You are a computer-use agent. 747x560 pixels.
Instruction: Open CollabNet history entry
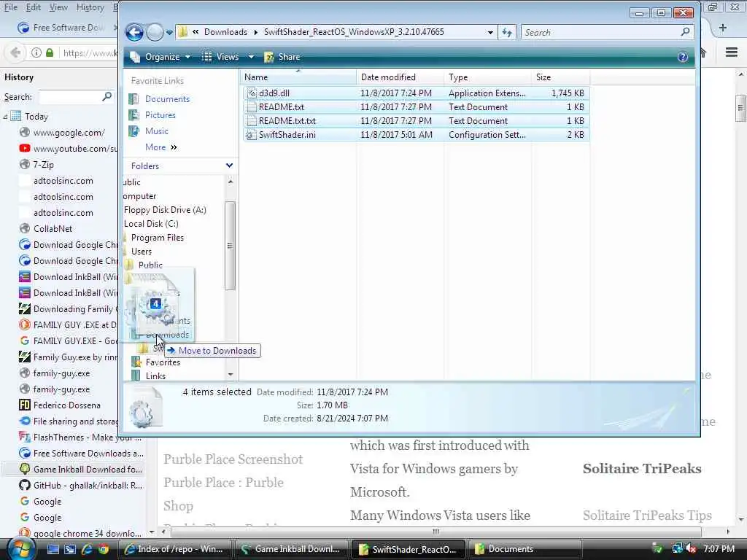coord(53,229)
